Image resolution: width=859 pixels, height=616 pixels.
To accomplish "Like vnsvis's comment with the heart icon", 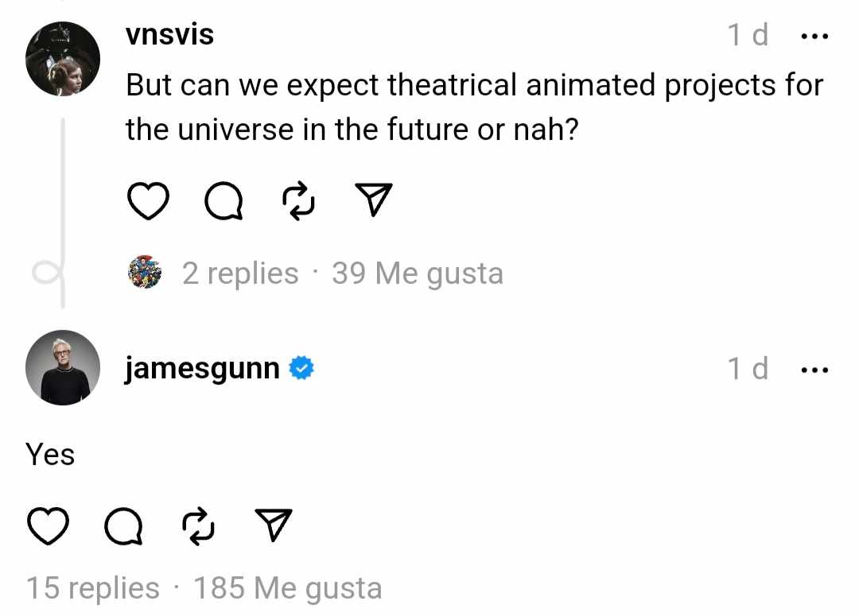I will (x=148, y=201).
